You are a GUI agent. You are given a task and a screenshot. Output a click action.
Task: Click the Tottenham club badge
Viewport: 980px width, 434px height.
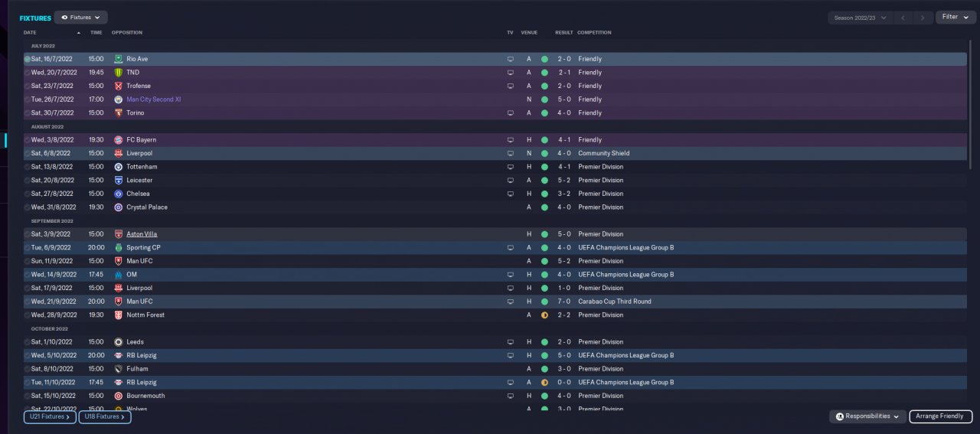pos(118,167)
